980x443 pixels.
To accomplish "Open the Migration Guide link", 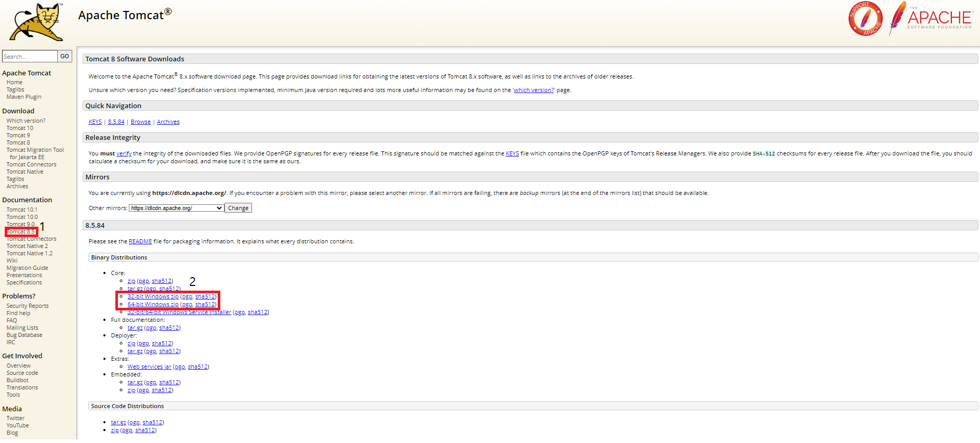I will (27, 268).
